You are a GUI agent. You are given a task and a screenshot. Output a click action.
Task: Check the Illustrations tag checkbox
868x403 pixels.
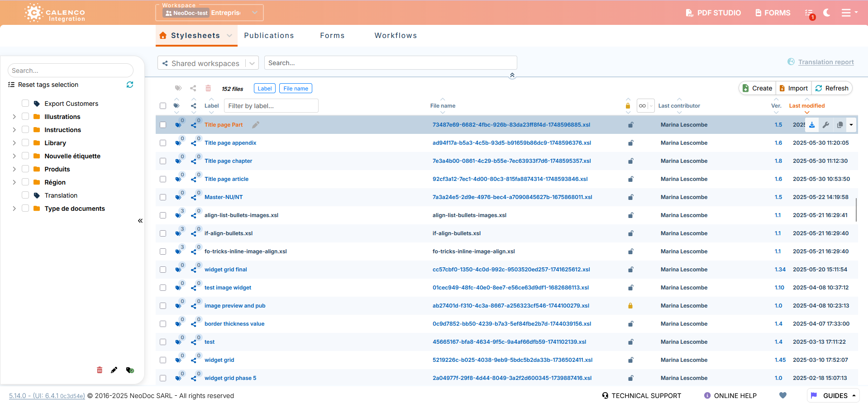pos(25,117)
